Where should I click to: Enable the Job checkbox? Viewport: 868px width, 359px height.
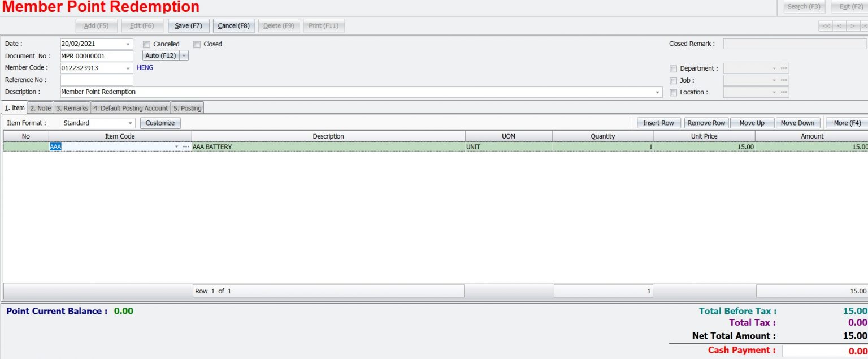tap(673, 80)
